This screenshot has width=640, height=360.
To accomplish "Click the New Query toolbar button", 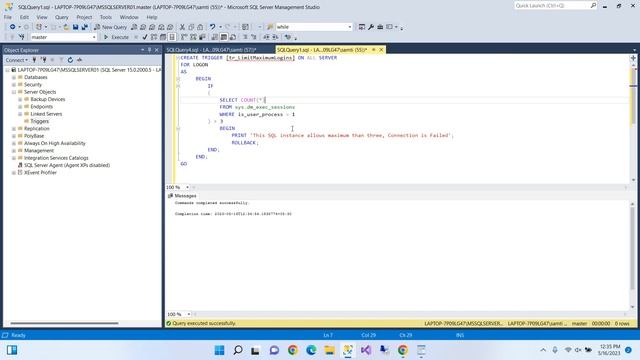I will [111, 27].
